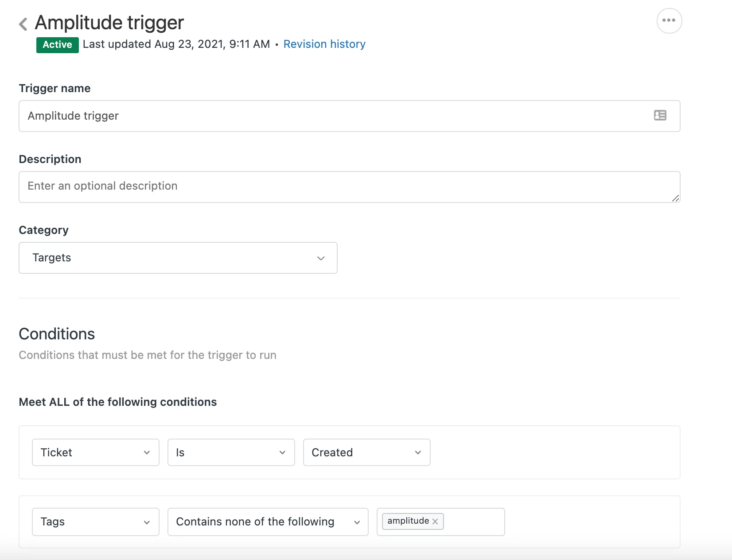The height and width of the screenshot is (560, 732).
Task: Remove the amplitude tag with its X
Action: pyautogui.click(x=435, y=521)
